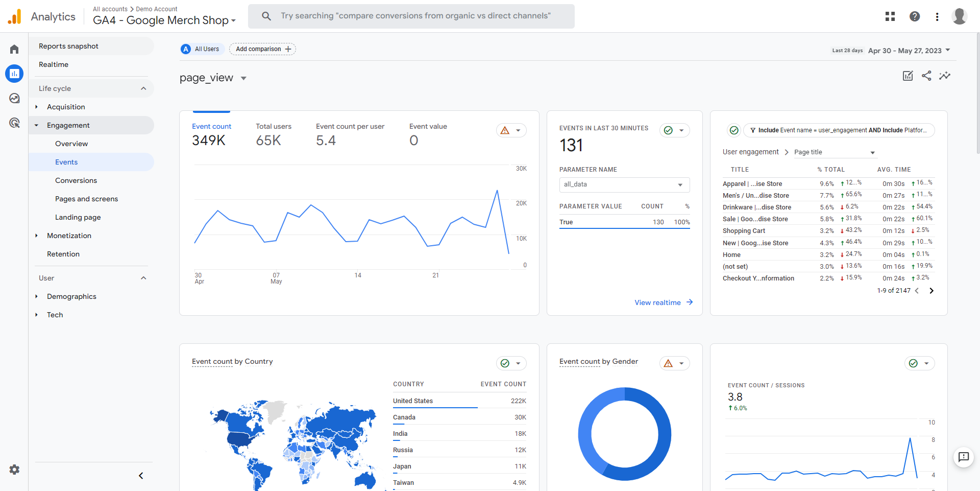Open the date range picker Apr 30 - May 27
Screen dimensions: 980x491
coord(909,51)
